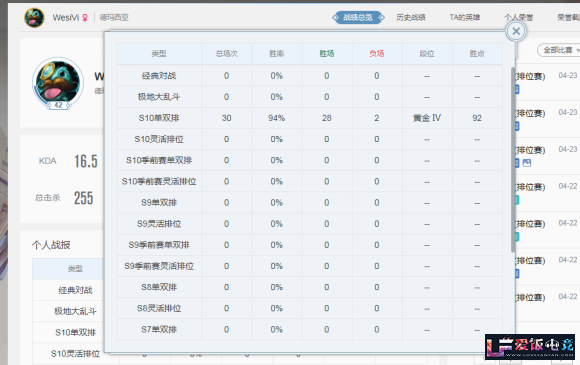Click the 92 league points cell

coord(477,118)
